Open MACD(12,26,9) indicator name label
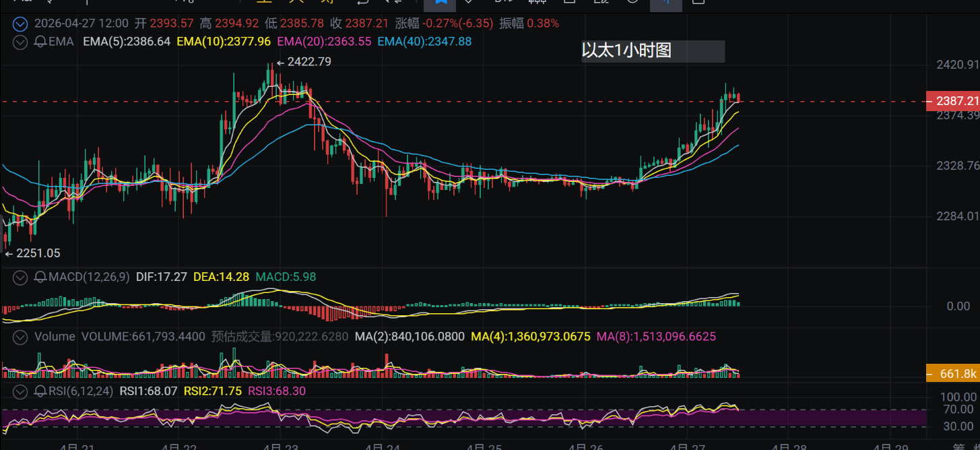The height and width of the screenshot is (450, 980). coord(89,277)
